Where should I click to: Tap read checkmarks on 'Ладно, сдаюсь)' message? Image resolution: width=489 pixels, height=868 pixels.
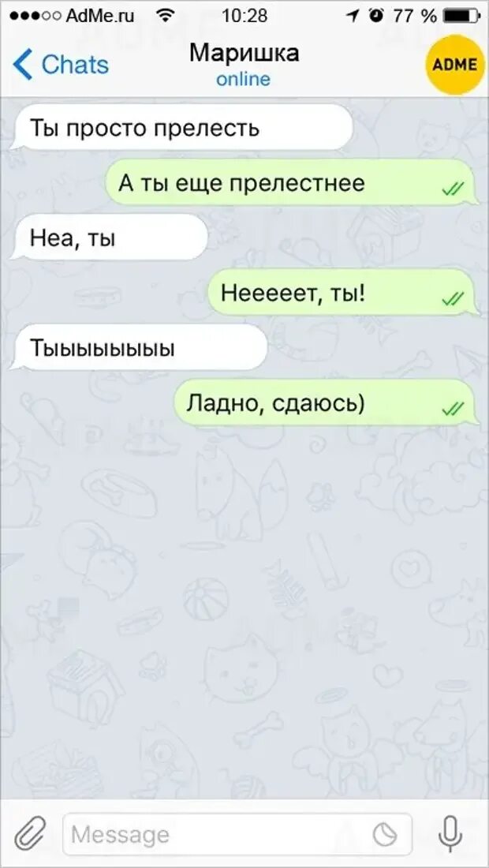point(453,409)
